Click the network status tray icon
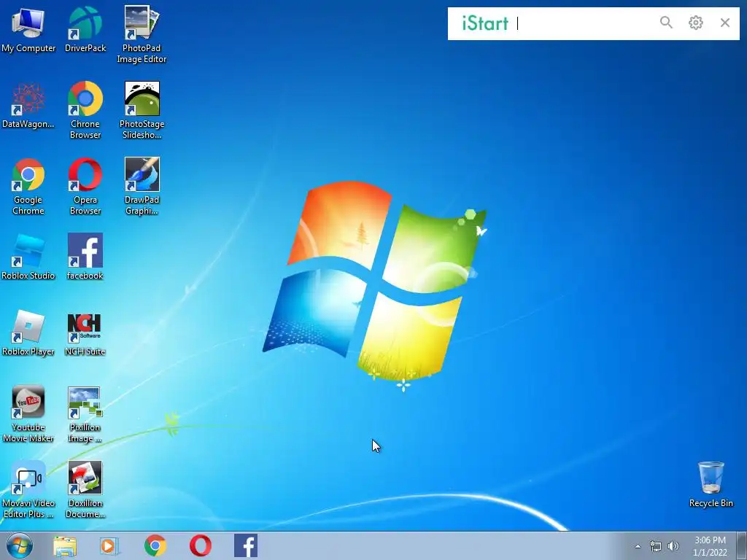This screenshot has width=747, height=560. (656, 547)
